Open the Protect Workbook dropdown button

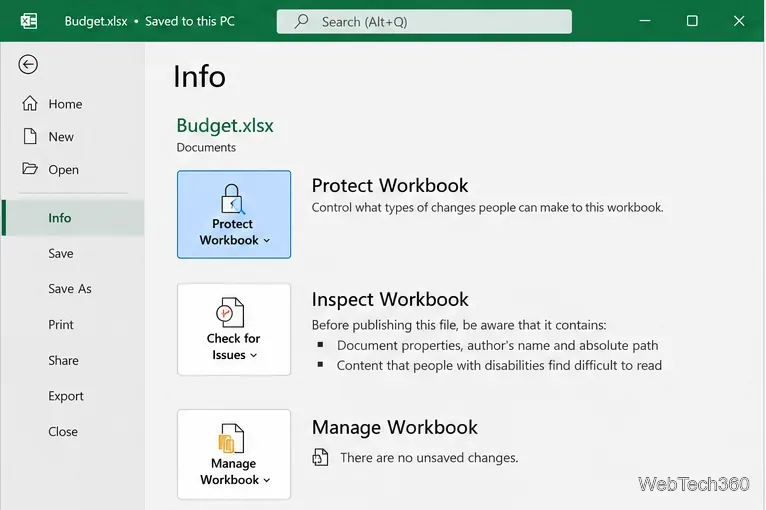(x=234, y=214)
